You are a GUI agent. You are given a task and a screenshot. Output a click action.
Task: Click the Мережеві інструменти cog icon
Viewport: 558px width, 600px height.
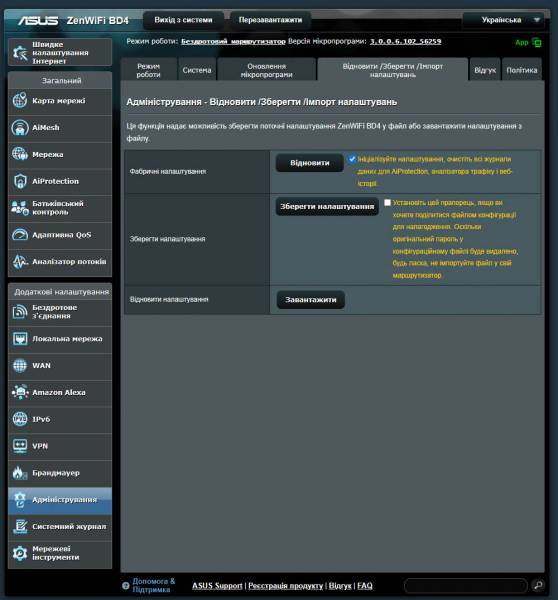point(20,553)
